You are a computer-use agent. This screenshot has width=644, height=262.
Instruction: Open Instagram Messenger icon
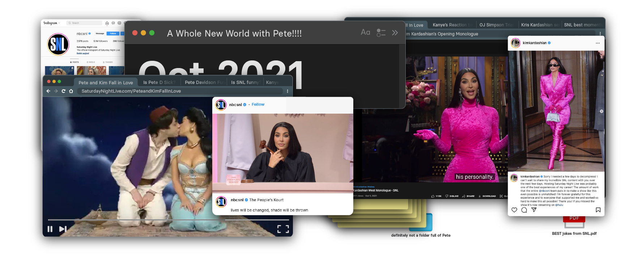coord(113,23)
